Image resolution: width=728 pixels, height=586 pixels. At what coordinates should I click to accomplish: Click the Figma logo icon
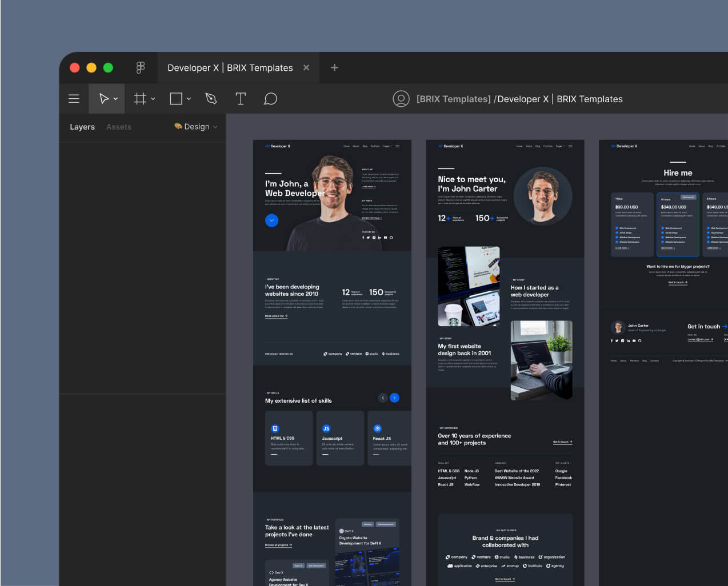click(x=141, y=67)
